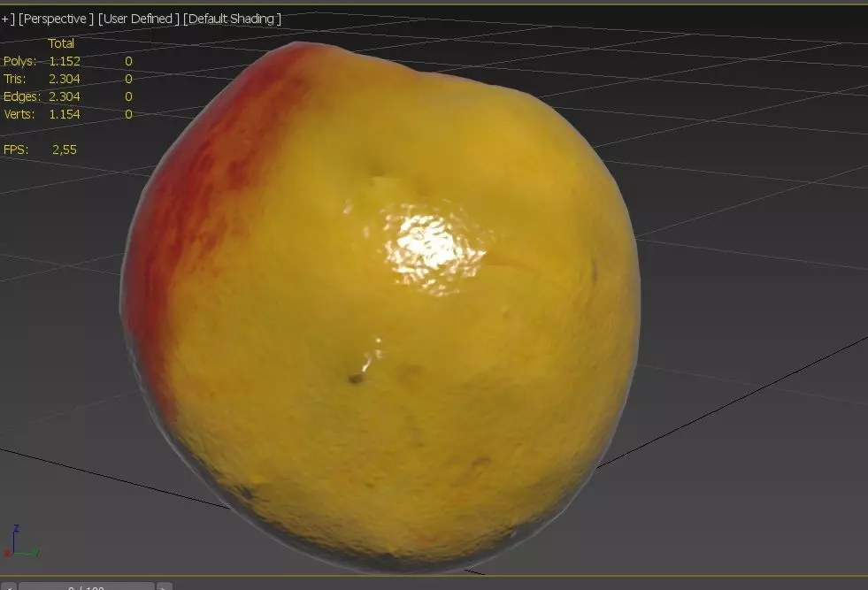Select the Tris statistics label
This screenshot has height=590, width=868.
pyautogui.click(x=14, y=79)
